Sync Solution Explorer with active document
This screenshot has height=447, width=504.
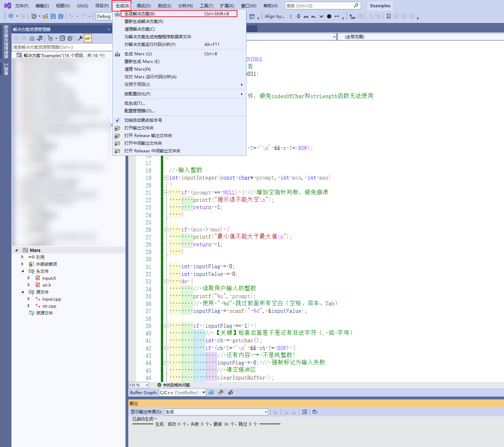click(40, 38)
